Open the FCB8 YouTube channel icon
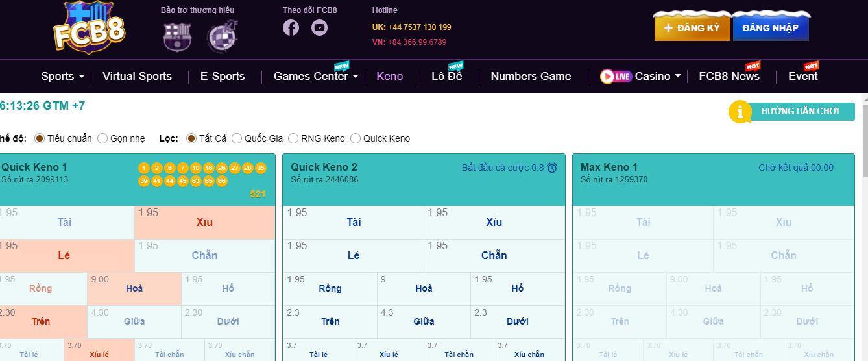 coord(319,28)
